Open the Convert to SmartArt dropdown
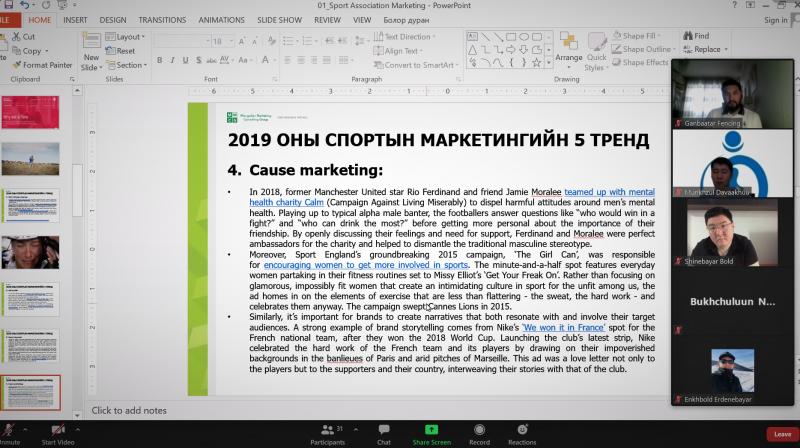 point(416,65)
